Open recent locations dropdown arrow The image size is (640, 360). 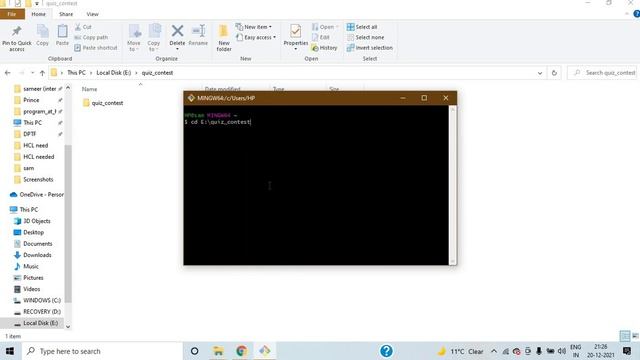click(x=33, y=73)
